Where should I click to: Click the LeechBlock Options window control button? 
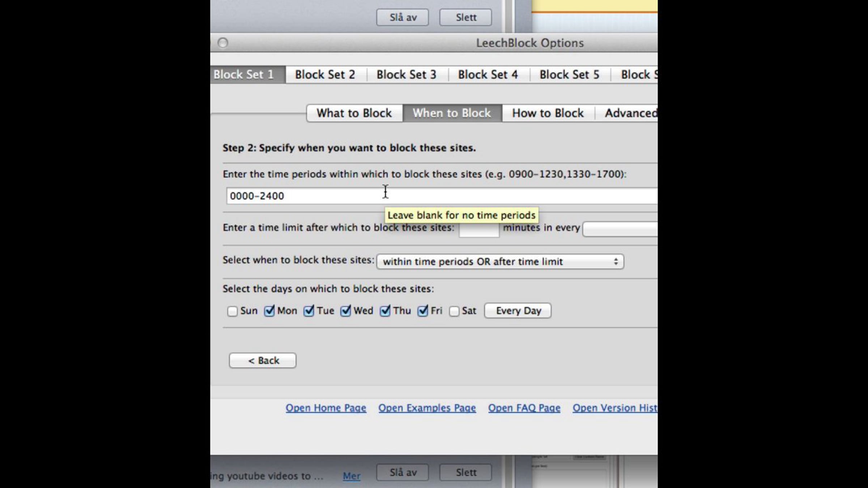223,43
